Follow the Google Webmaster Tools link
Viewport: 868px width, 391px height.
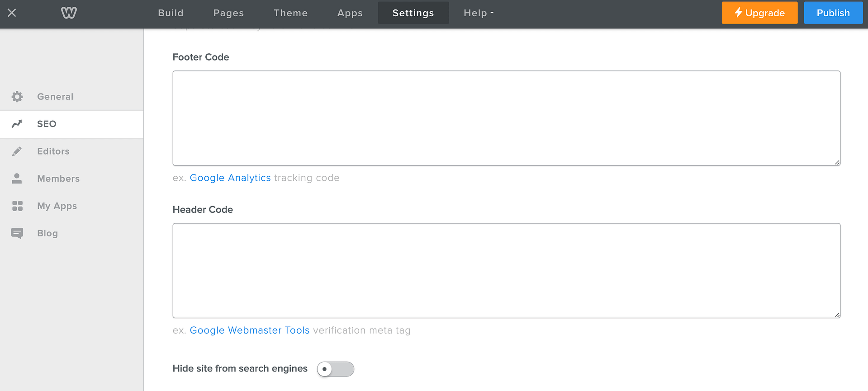tap(250, 330)
